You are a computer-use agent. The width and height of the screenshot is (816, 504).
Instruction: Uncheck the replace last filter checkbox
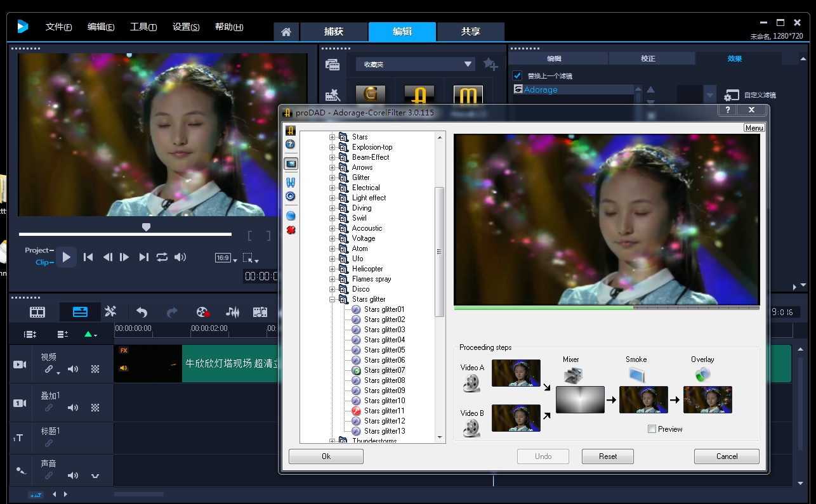(517, 75)
